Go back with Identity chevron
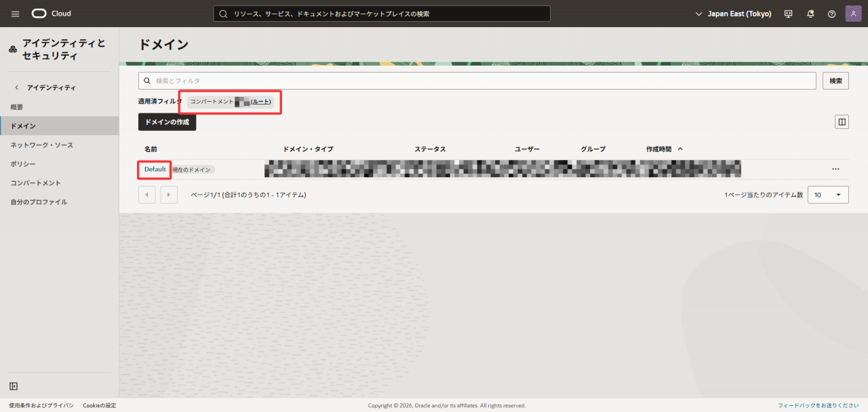868x412 pixels. [16, 88]
